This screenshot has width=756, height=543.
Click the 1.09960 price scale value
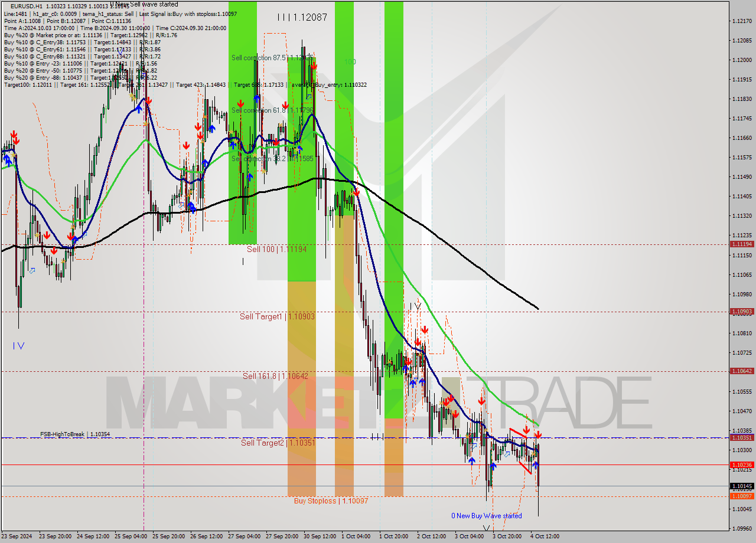[742, 528]
